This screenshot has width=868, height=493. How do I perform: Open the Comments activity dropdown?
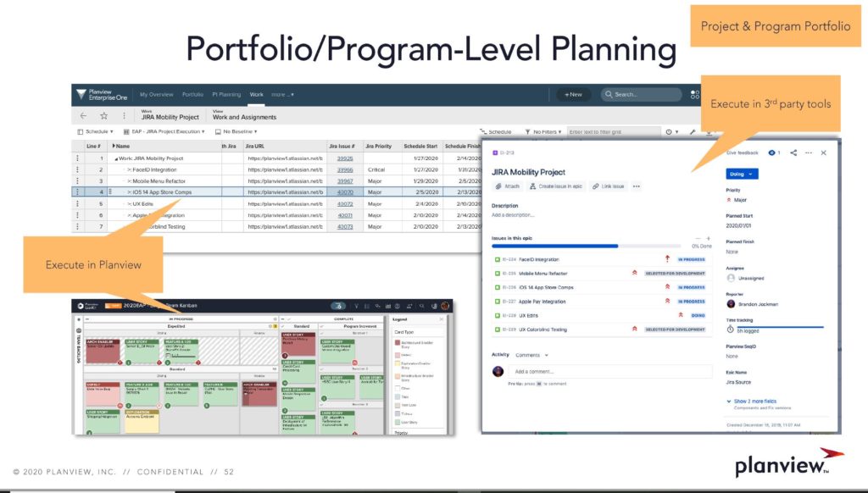point(532,355)
